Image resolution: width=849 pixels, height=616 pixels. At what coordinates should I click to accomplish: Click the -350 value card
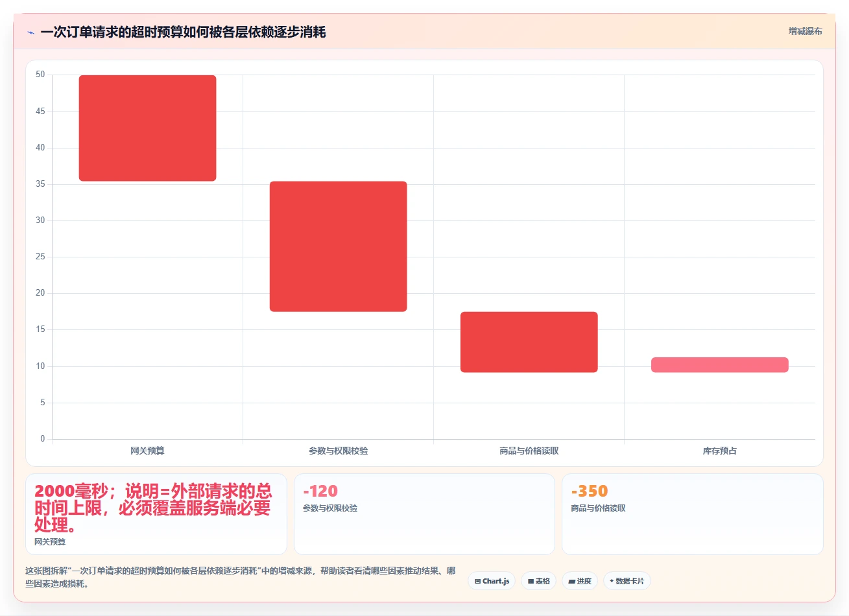pyautogui.click(x=692, y=514)
